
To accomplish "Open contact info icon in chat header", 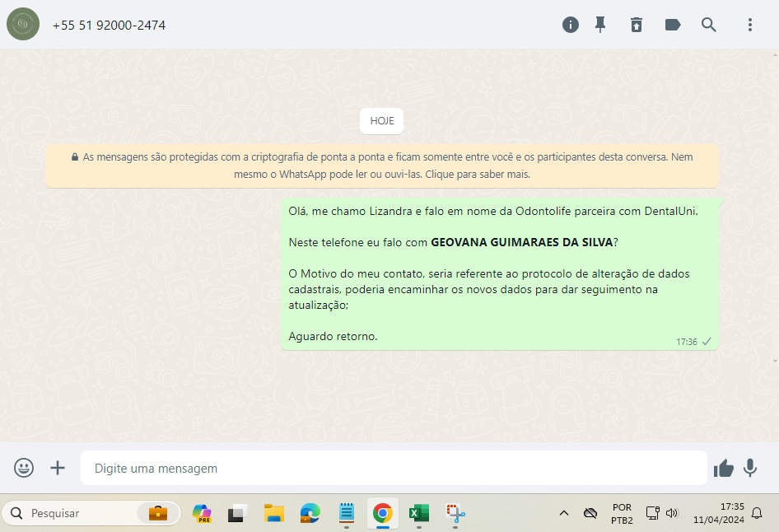I will (571, 25).
